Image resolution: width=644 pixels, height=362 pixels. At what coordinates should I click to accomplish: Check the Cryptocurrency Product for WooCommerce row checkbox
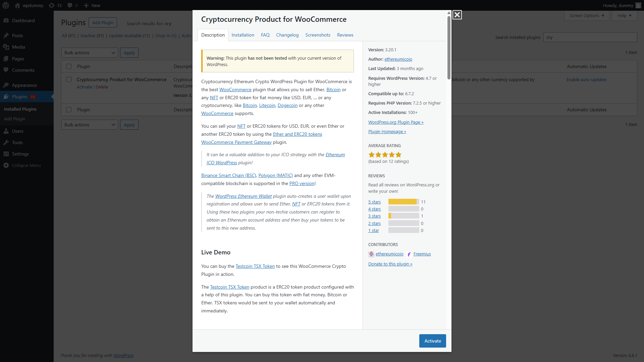click(x=69, y=79)
